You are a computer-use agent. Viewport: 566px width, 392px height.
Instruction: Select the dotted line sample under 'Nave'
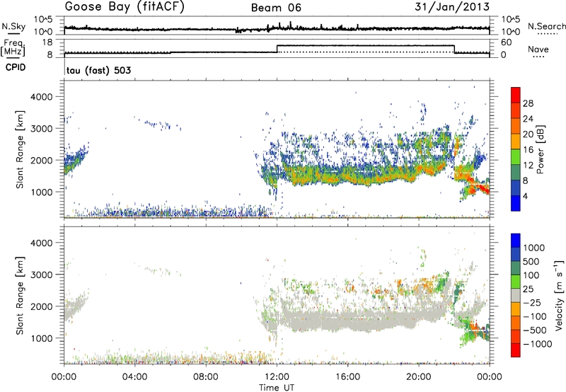click(538, 57)
